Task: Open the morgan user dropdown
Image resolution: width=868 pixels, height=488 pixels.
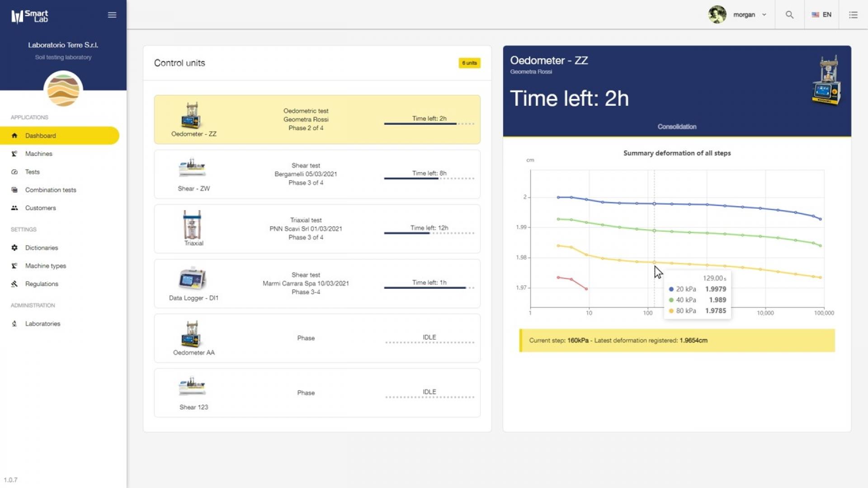Action: (x=750, y=15)
